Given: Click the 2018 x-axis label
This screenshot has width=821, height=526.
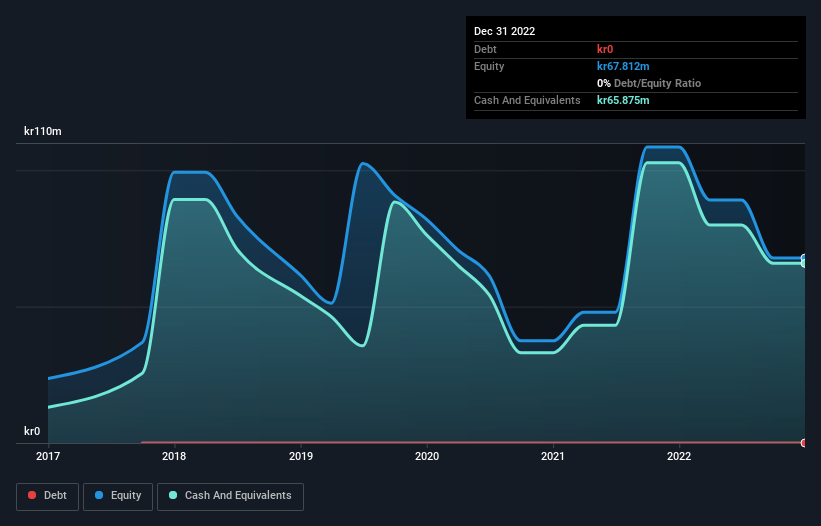Looking at the screenshot, I should coord(174,456).
